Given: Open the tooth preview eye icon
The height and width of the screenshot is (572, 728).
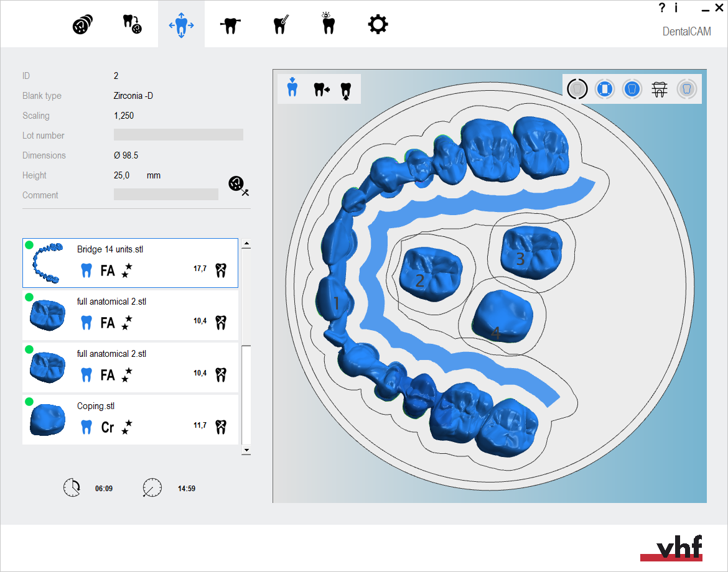Looking at the screenshot, I should tap(329, 24).
